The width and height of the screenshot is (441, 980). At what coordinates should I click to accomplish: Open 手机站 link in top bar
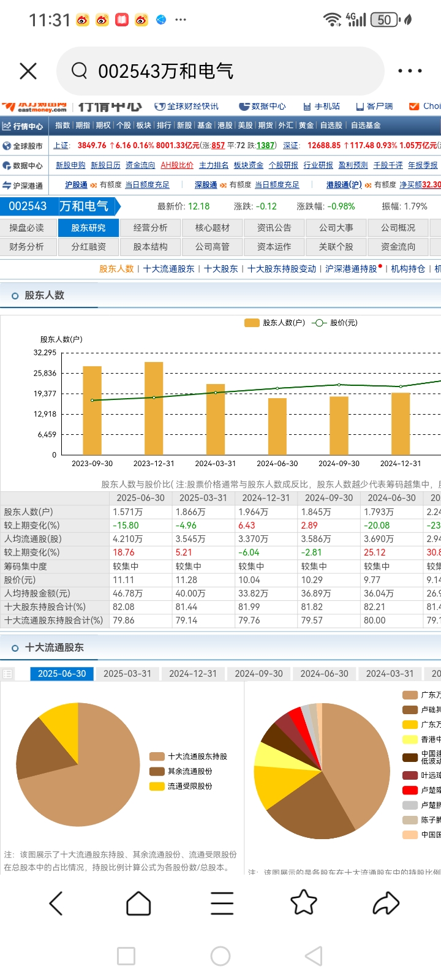pyautogui.click(x=322, y=106)
